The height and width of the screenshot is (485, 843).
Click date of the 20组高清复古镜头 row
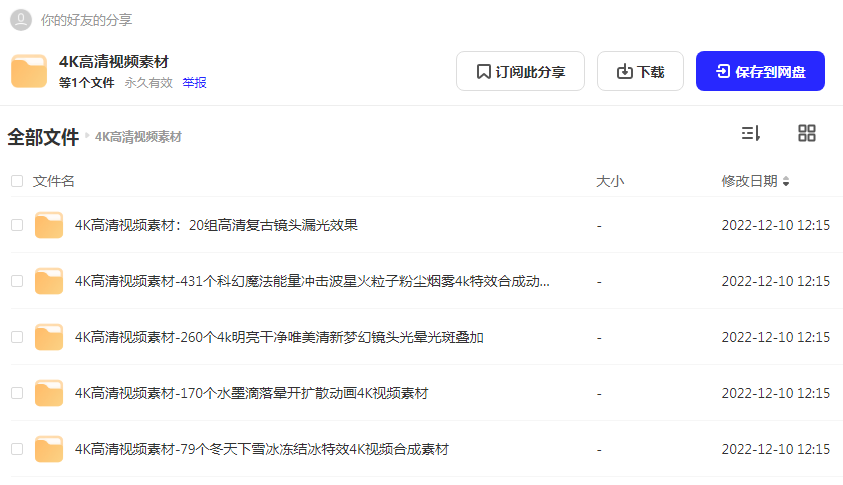pyautogui.click(x=775, y=225)
